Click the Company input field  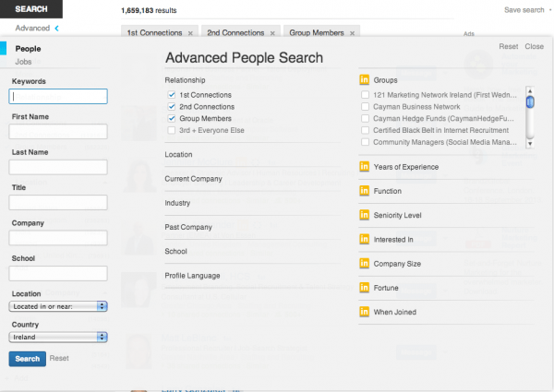(x=58, y=238)
